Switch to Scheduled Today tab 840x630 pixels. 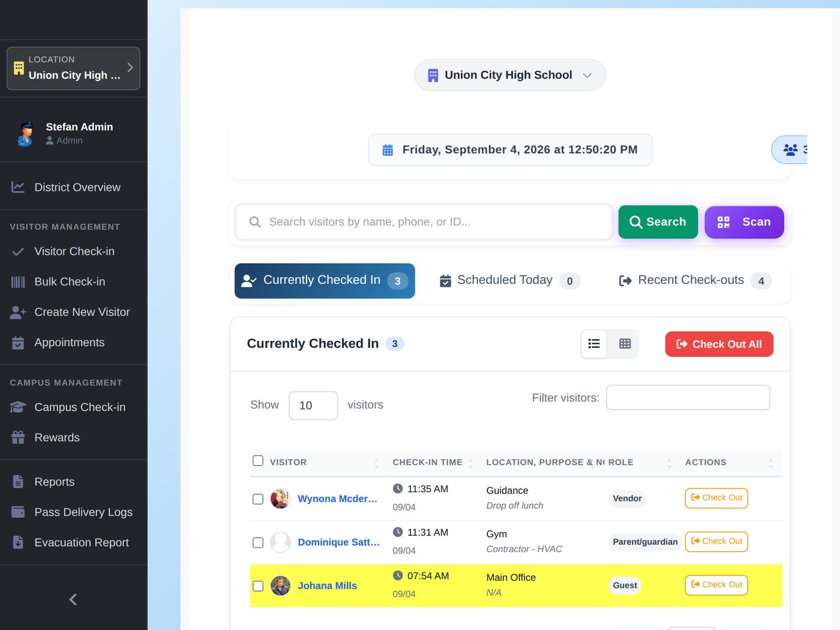point(510,281)
